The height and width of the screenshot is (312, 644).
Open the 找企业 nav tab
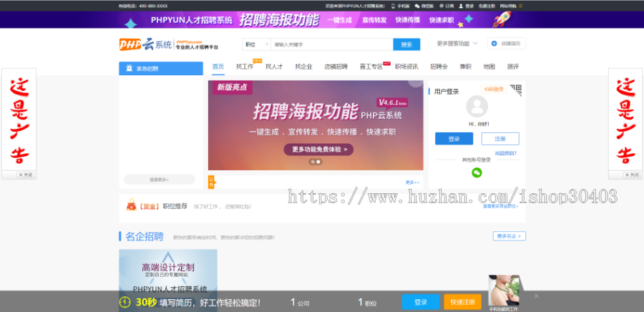tap(303, 67)
